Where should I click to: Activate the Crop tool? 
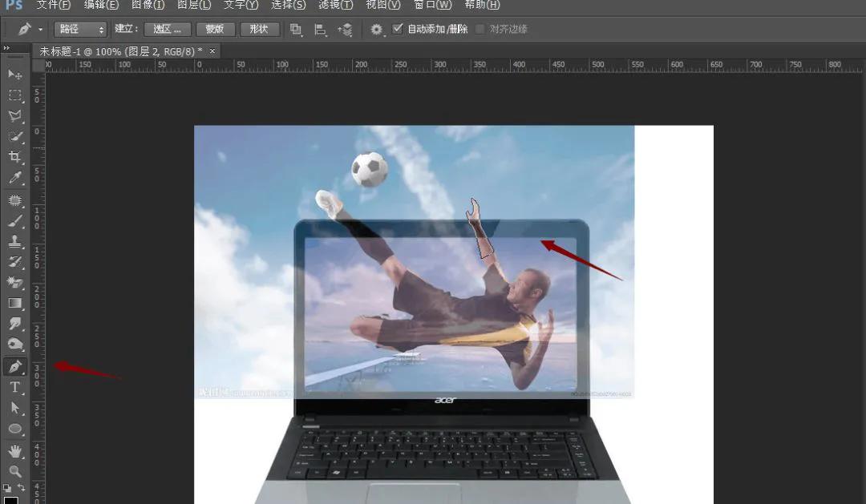point(14,157)
